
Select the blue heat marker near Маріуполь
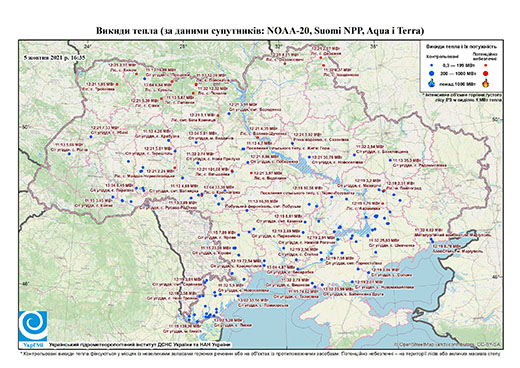point(432,240)
